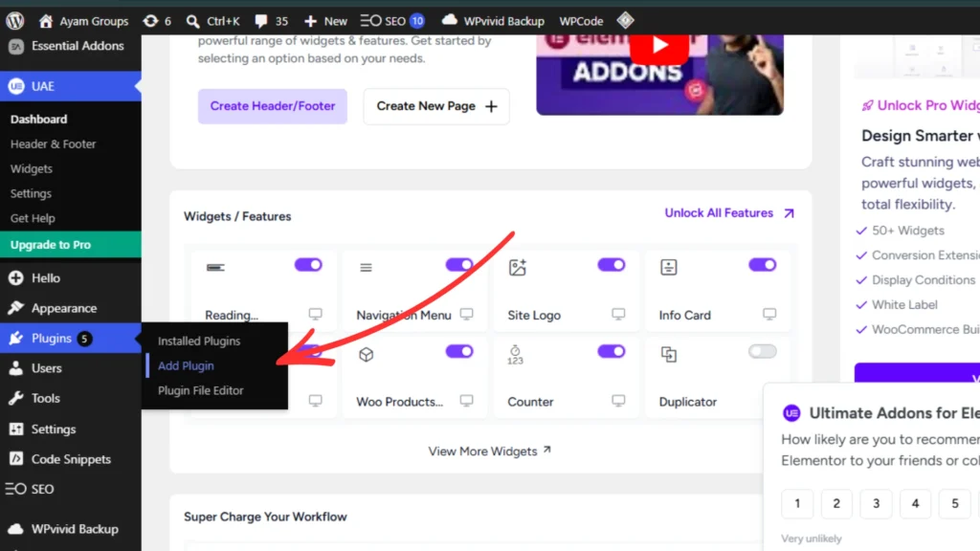Toggle the Reading widget switch
The height and width of the screenshot is (551, 980).
click(308, 265)
